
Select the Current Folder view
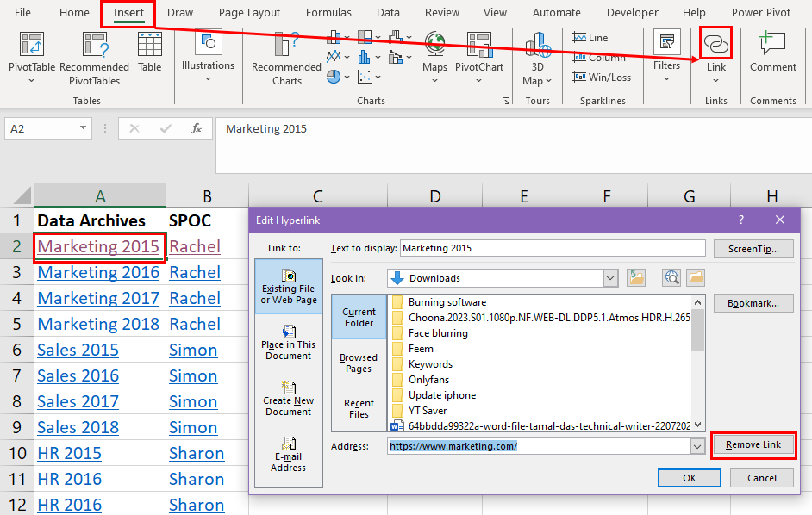[359, 317]
